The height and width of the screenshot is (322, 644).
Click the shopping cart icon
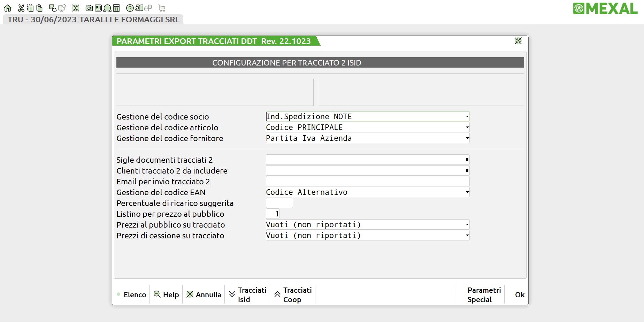coord(162,8)
